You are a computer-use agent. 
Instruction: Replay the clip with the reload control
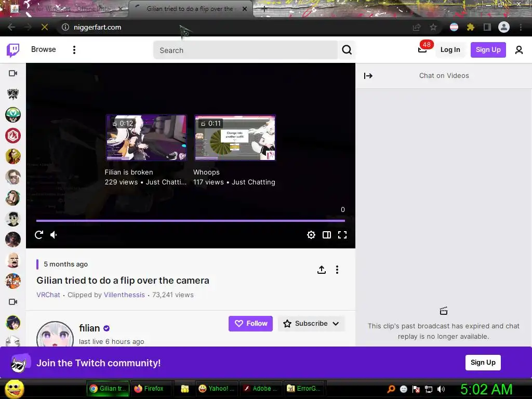tap(39, 235)
